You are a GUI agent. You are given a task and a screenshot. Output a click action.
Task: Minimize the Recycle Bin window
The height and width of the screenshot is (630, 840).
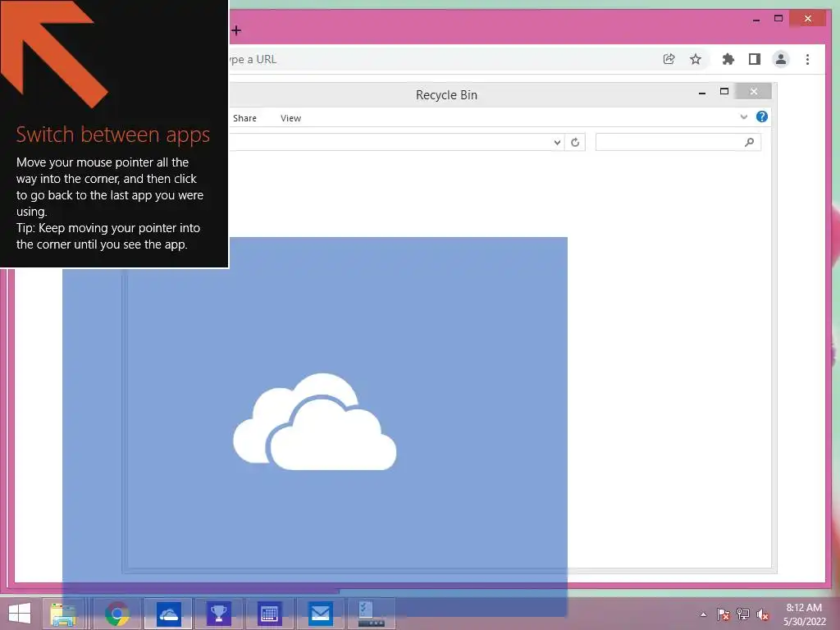pyautogui.click(x=702, y=93)
